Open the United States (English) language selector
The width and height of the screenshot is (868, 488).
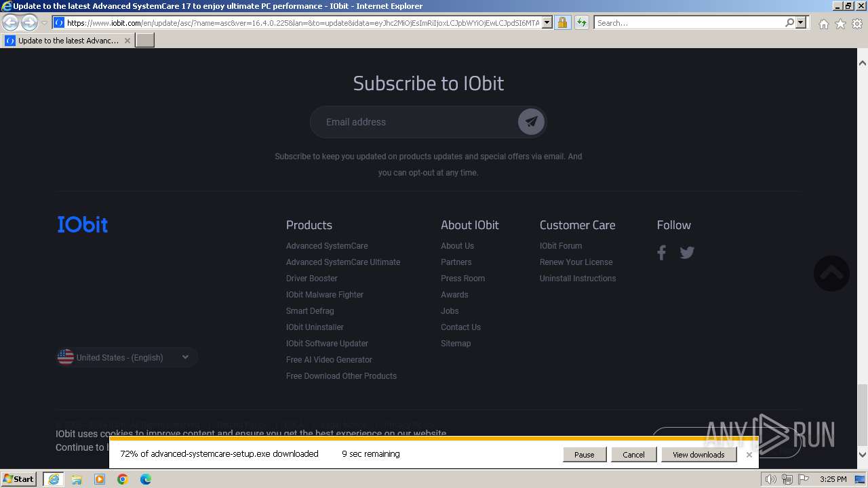coord(127,357)
